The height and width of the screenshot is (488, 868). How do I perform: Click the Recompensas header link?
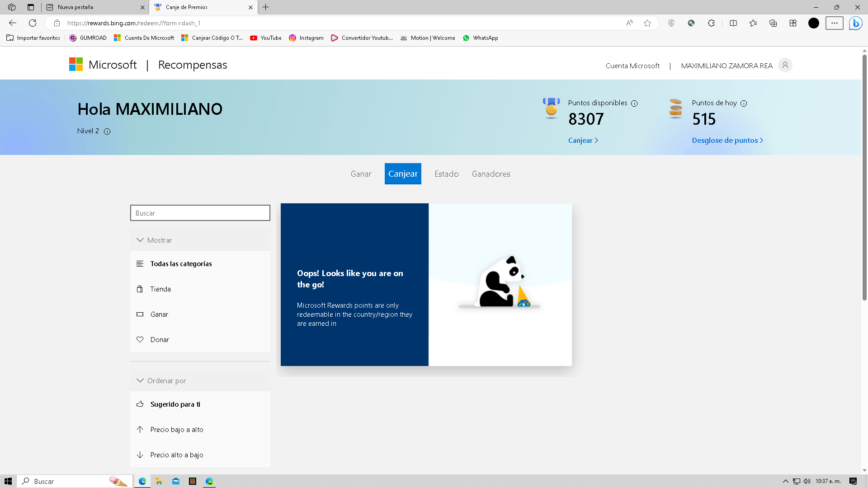pos(193,65)
